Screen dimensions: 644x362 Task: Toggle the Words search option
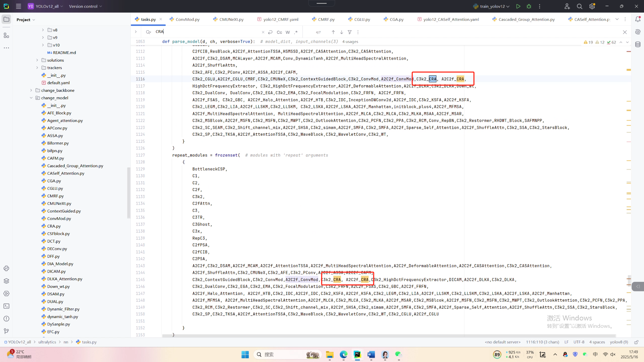(x=288, y=32)
